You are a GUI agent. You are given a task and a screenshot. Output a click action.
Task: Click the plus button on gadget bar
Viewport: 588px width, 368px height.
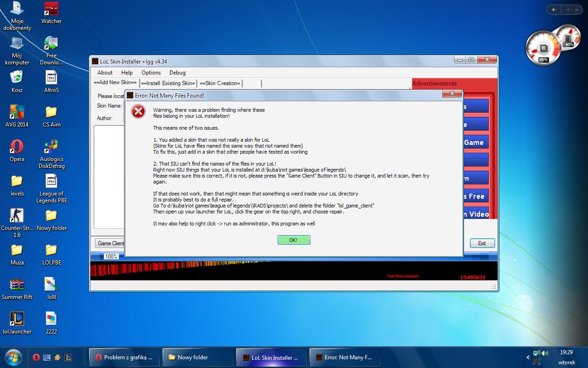[x=554, y=9]
